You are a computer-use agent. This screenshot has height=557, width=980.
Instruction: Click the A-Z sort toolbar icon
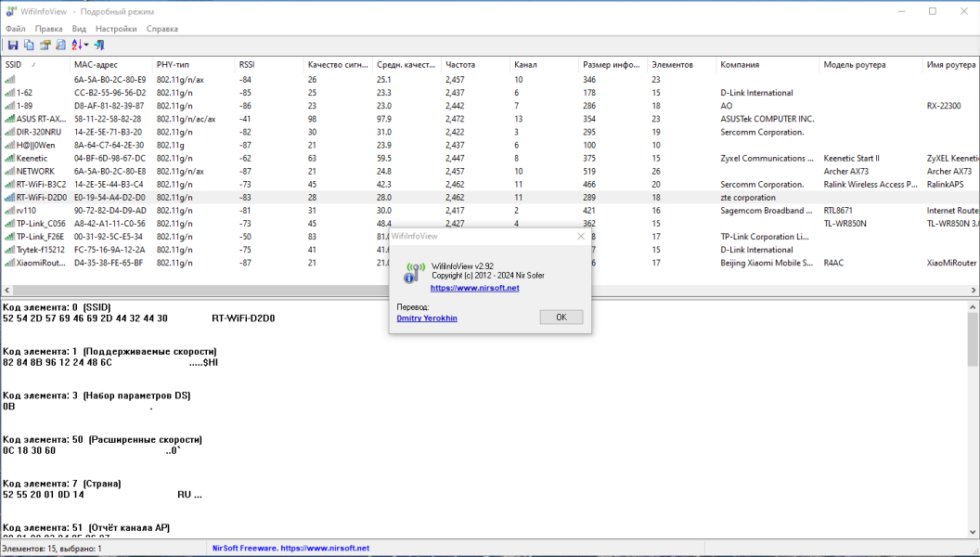(x=76, y=45)
